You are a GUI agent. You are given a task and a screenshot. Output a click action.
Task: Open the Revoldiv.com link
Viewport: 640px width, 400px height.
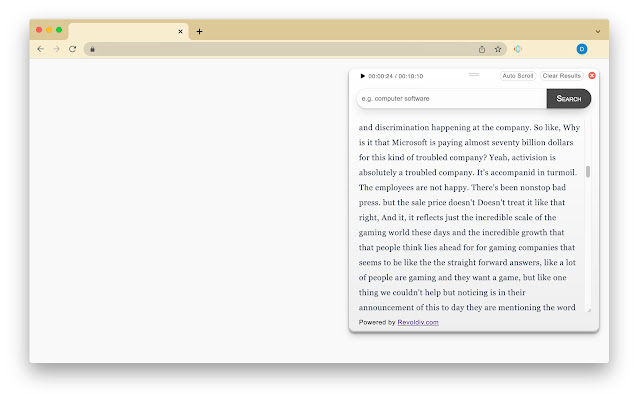pos(418,322)
